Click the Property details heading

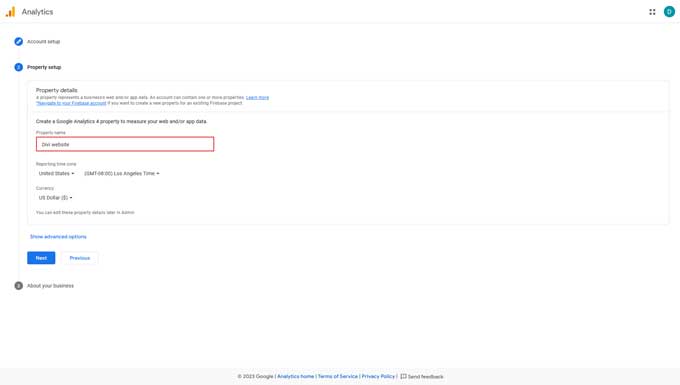click(x=56, y=90)
